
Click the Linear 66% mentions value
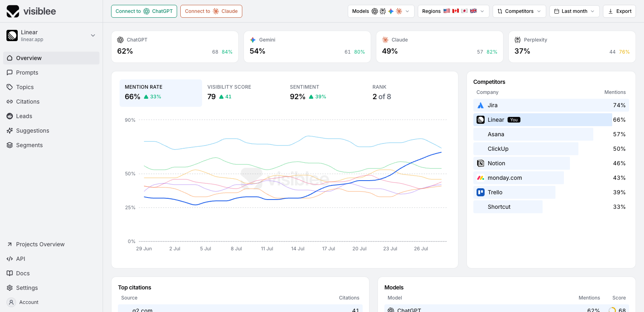click(x=619, y=120)
